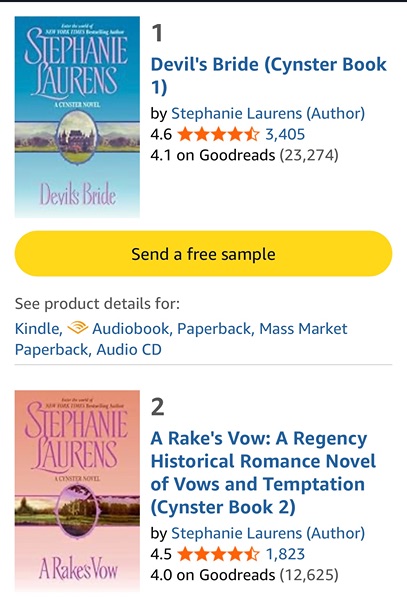Click the star rating for Devil's Bride
The width and height of the screenshot is (407, 600).
coord(218,135)
